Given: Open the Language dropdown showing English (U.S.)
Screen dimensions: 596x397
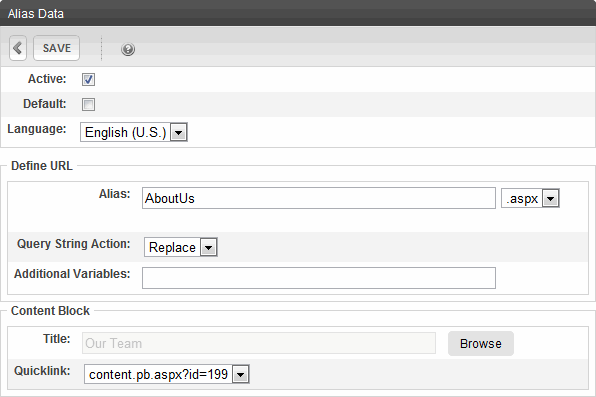Looking at the screenshot, I should [133, 132].
